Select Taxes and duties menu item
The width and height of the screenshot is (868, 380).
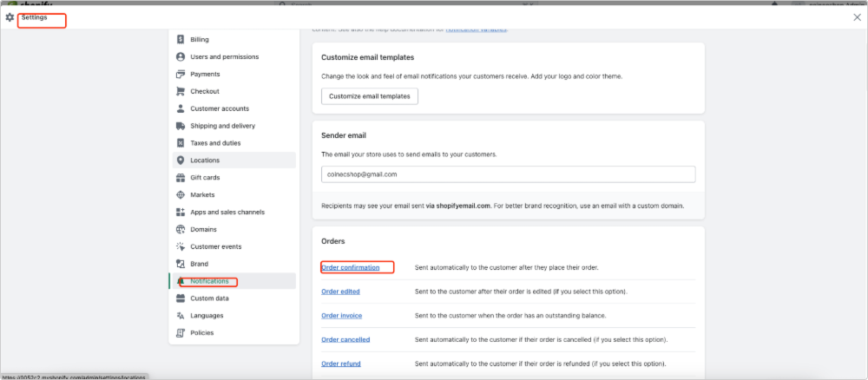coord(215,143)
